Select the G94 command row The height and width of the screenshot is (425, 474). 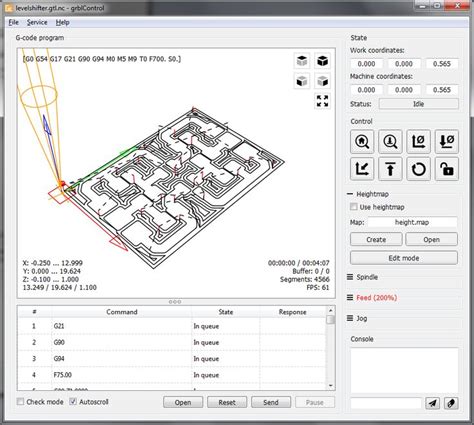pyautogui.click(x=172, y=359)
